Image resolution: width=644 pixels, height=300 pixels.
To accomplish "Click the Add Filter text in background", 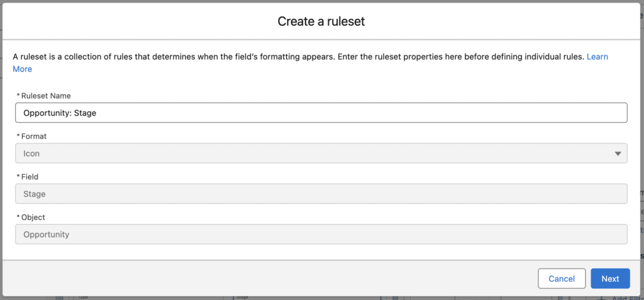I will click(x=628, y=298).
